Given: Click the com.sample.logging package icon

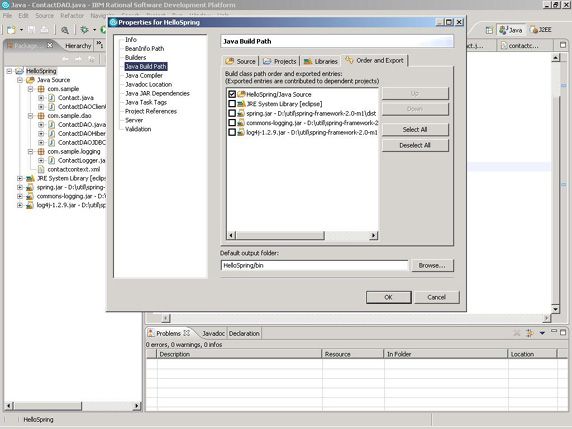Looking at the screenshot, I should (x=41, y=151).
